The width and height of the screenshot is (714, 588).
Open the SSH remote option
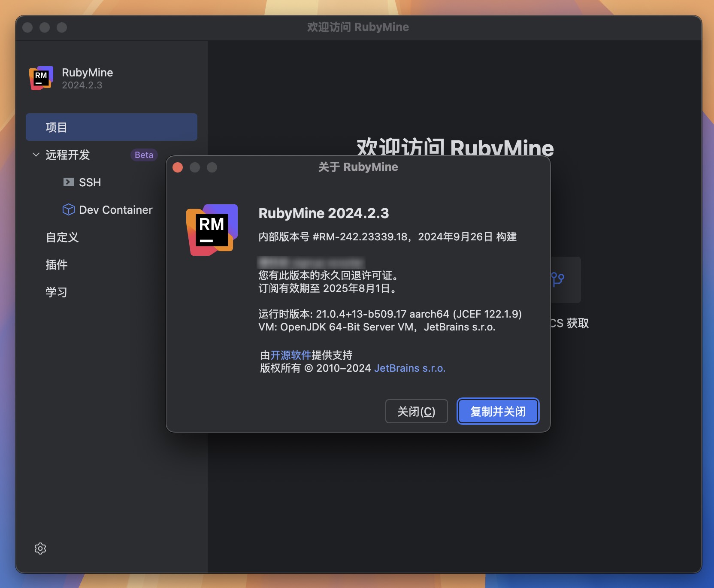[90, 182]
